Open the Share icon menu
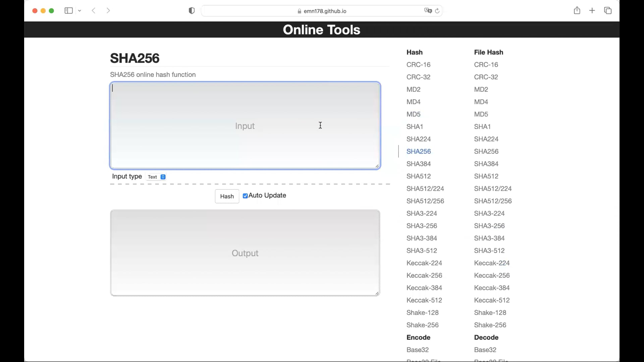 [x=577, y=11]
